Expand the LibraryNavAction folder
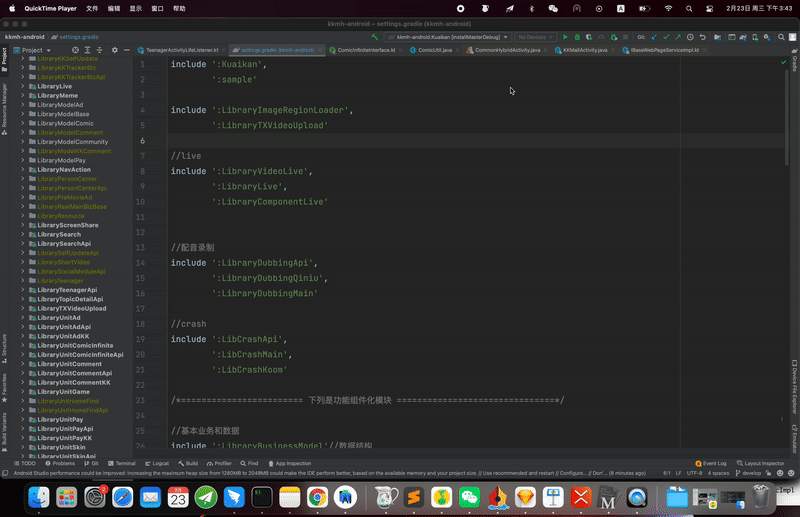This screenshot has width=800, height=517. 23,169
